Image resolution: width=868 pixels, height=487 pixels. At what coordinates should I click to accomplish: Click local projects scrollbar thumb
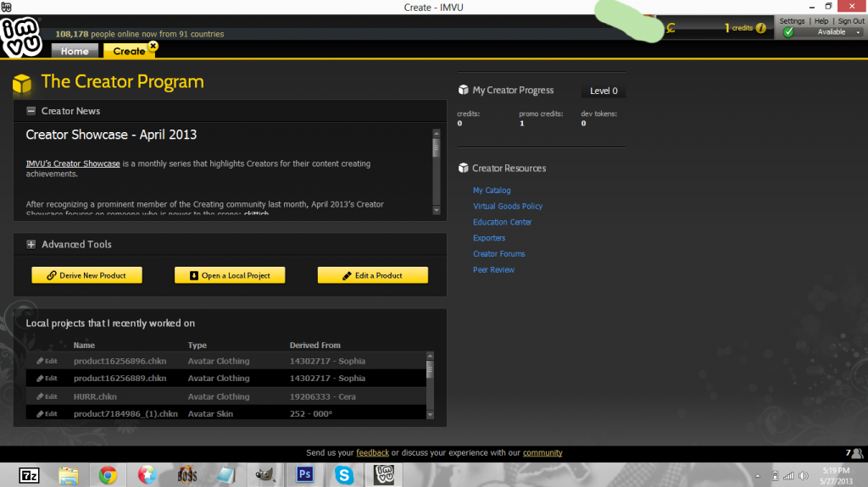pos(430,369)
